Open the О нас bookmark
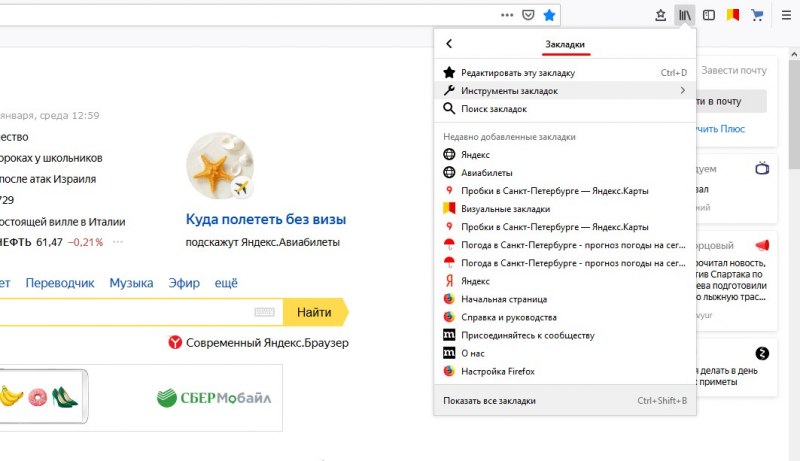The image size is (800, 461). point(565,353)
